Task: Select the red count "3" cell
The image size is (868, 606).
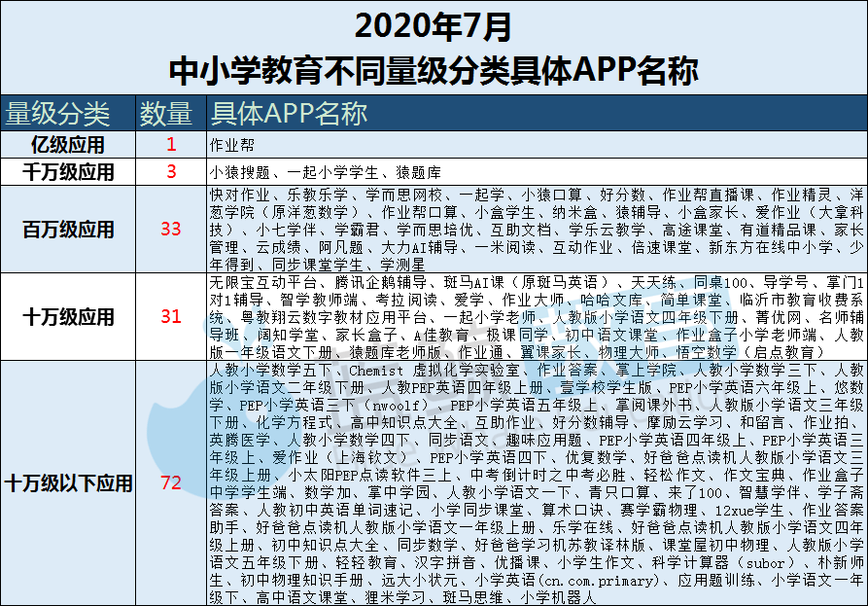Action: 171,172
